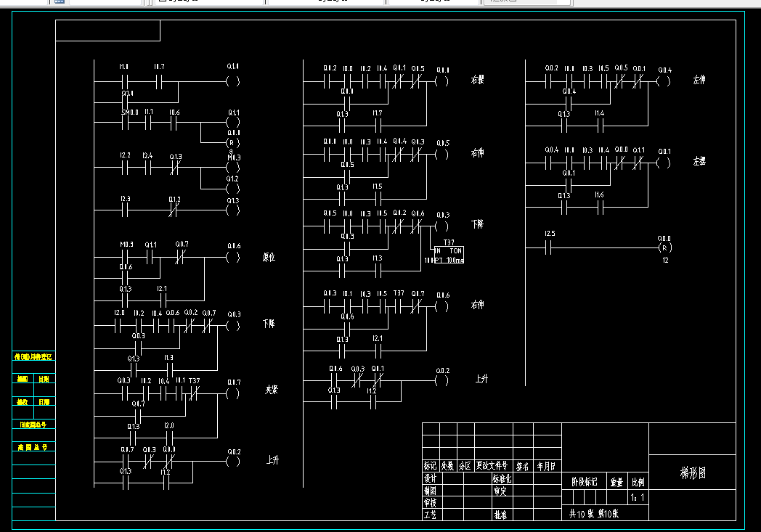The width and height of the screenshot is (761, 532).
Task: Select the yellow 借(通)用件登记 label
Action: [x=33, y=356]
